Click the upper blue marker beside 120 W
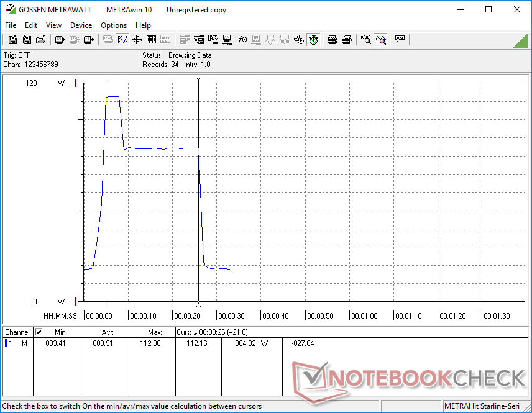This screenshot has height=413, width=532. [x=76, y=83]
